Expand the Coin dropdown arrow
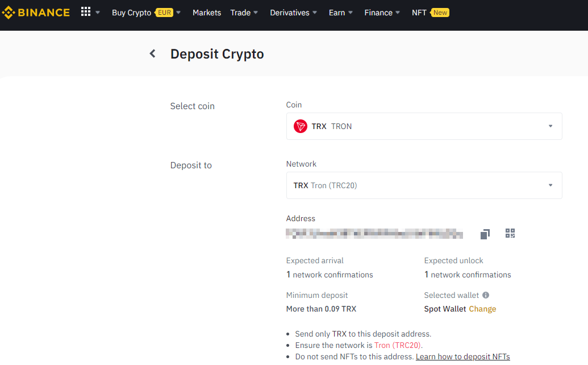The width and height of the screenshot is (588, 365). (551, 126)
